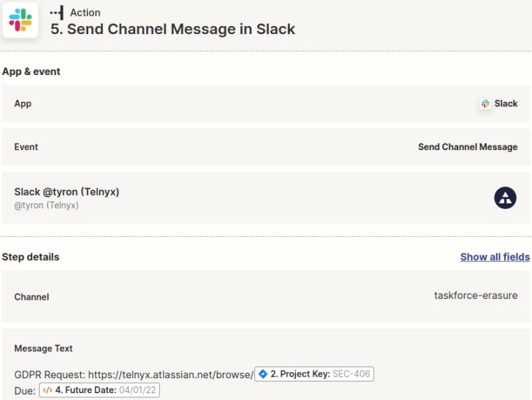Click the large Slack app logo

[x=20, y=20]
